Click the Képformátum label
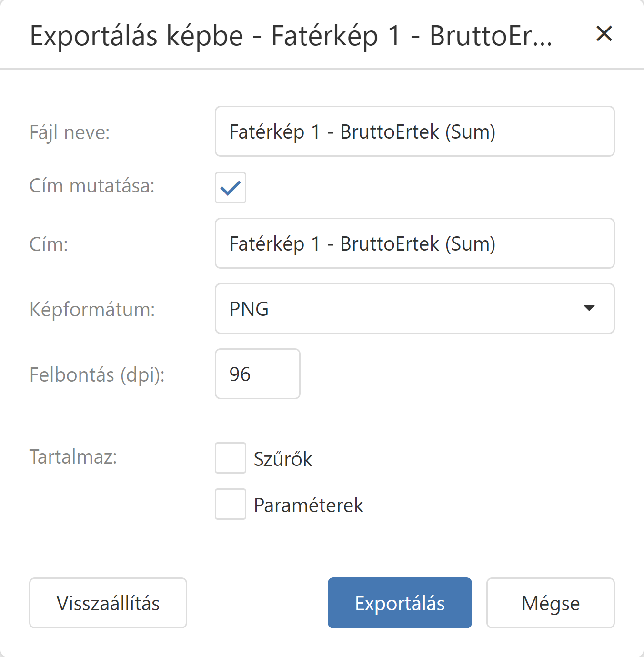644x657 pixels. click(92, 310)
